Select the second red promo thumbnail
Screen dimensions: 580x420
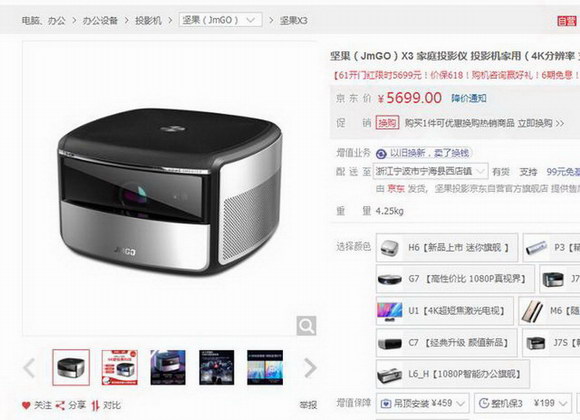pos(119,367)
